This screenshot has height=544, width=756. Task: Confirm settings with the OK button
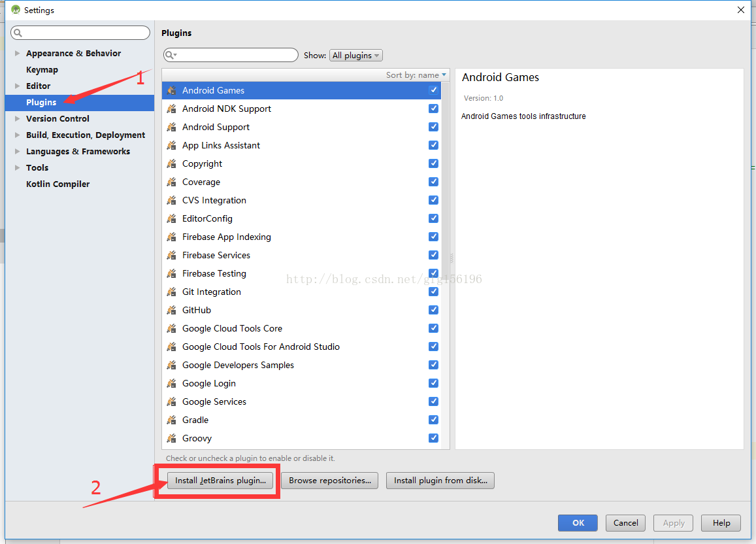click(578, 523)
